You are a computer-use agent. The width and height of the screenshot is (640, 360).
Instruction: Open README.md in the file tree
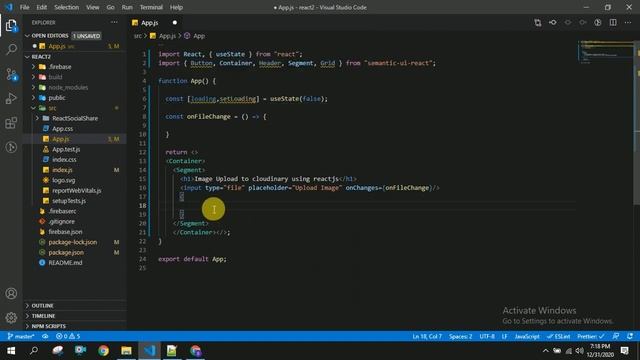click(65, 262)
